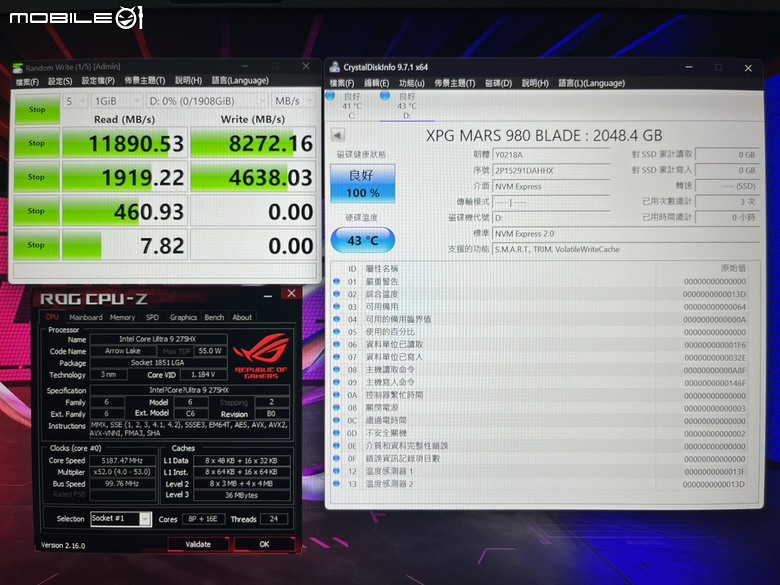Open drive dropdown D: 0% (0/1908GiB)
The image size is (780, 585).
206,101
